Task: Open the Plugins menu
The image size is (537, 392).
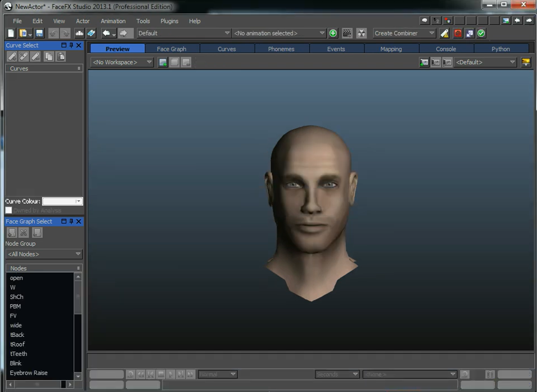Action: [169, 21]
